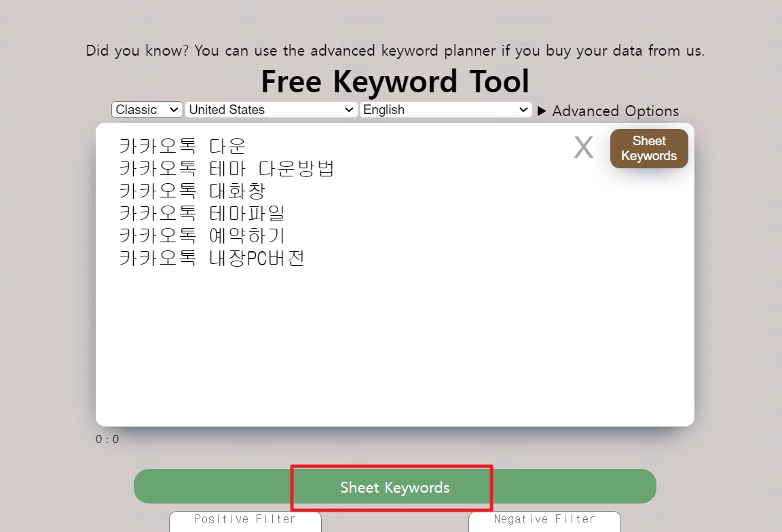Select the keyword 카카오톡 테마파일
This screenshot has height=532, width=782.
(202, 213)
